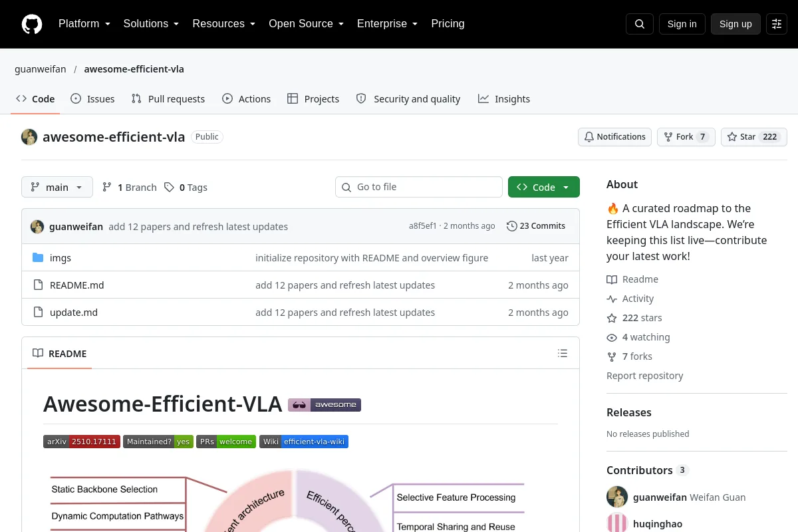
Task: Open the guanweifan owner breadcrumb link
Action: 40,69
